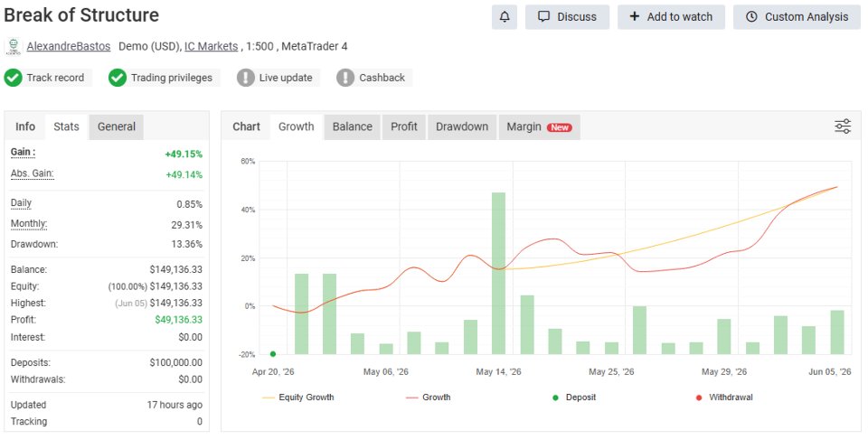
Task: Click the notification bell icon
Action: (x=505, y=17)
